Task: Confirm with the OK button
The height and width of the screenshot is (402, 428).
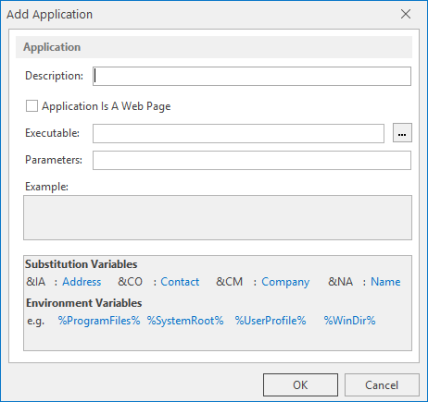Action: 300,385
